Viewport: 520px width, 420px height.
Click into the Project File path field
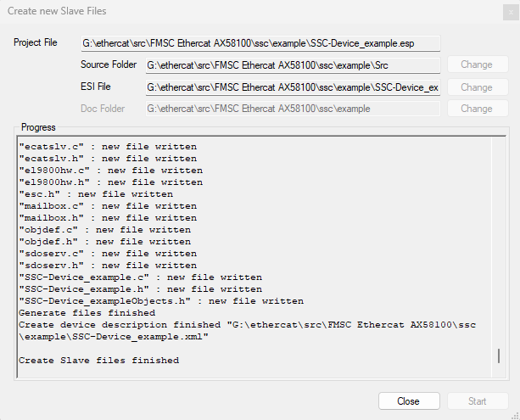pos(260,43)
